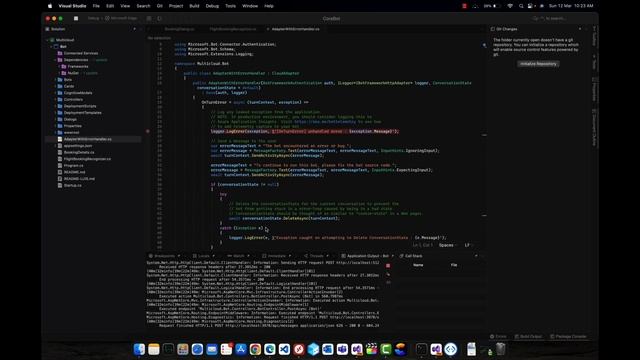Open appsettings.json in the solution tree
This screenshot has height=360, width=640.
click(x=78, y=146)
